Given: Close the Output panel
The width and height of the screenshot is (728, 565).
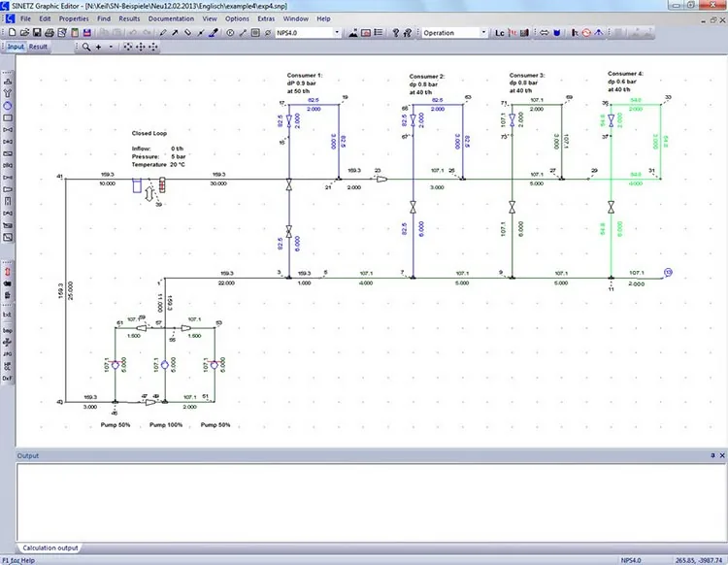Looking at the screenshot, I should [722, 455].
